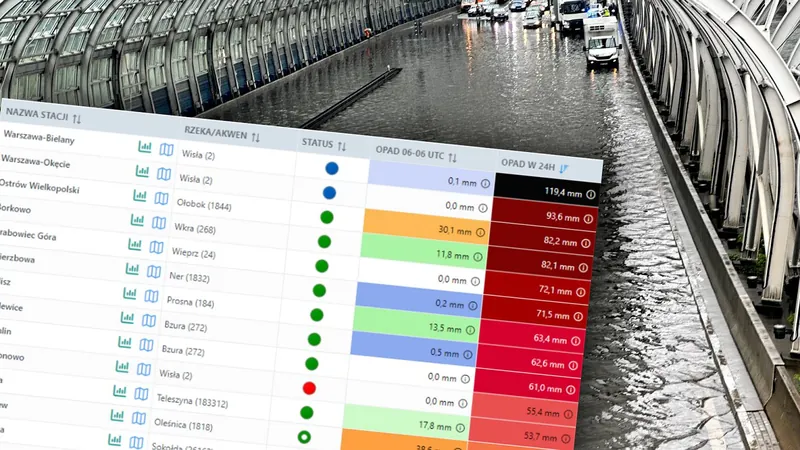Click chart icon in Ostrów Wielkopolski row
This screenshot has height=450, width=800.
point(139,198)
